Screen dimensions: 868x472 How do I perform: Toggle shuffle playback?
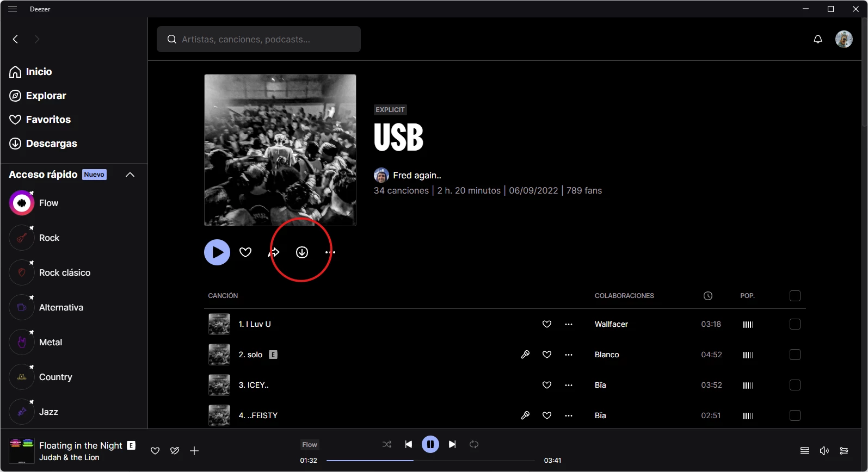point(387,444)
